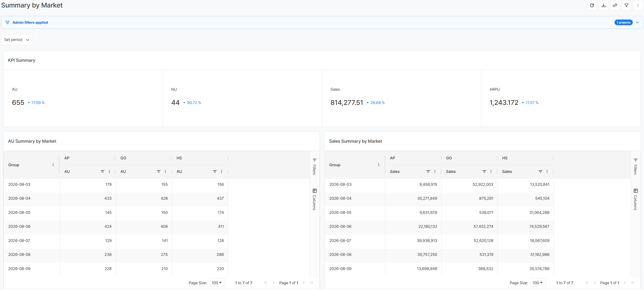
Task: Click the NU change 90.72 %
Action: 194,103
